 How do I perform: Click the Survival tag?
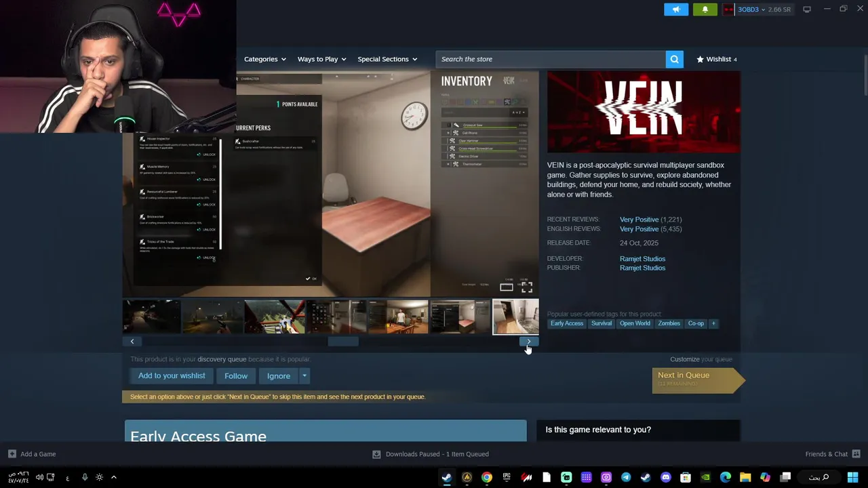601,323
